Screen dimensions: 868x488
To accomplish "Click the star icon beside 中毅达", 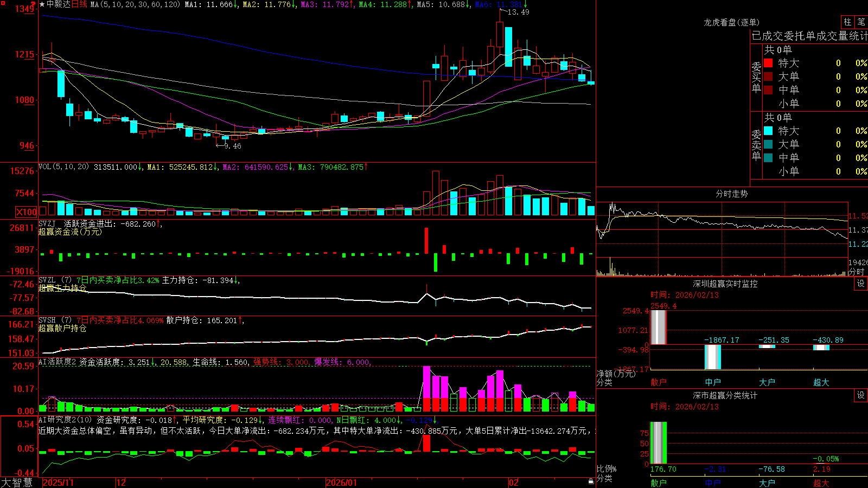I will click(42, 4).
